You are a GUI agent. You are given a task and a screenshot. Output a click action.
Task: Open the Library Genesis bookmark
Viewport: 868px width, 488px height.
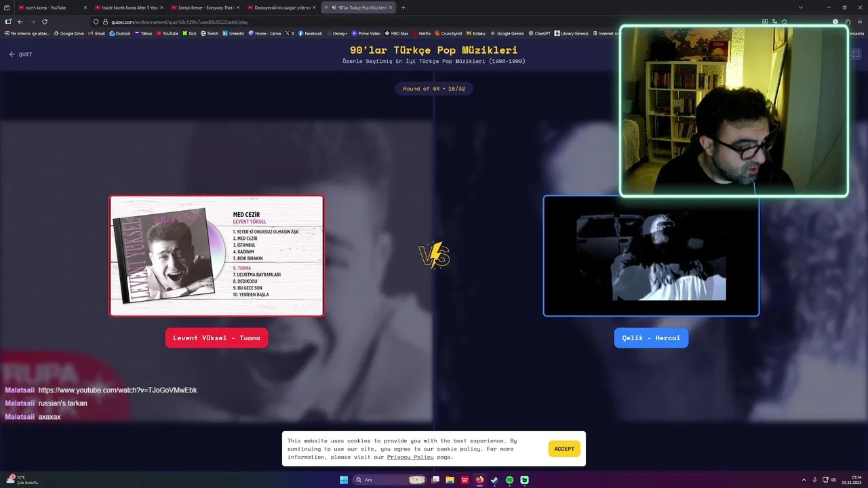(572, 33)
